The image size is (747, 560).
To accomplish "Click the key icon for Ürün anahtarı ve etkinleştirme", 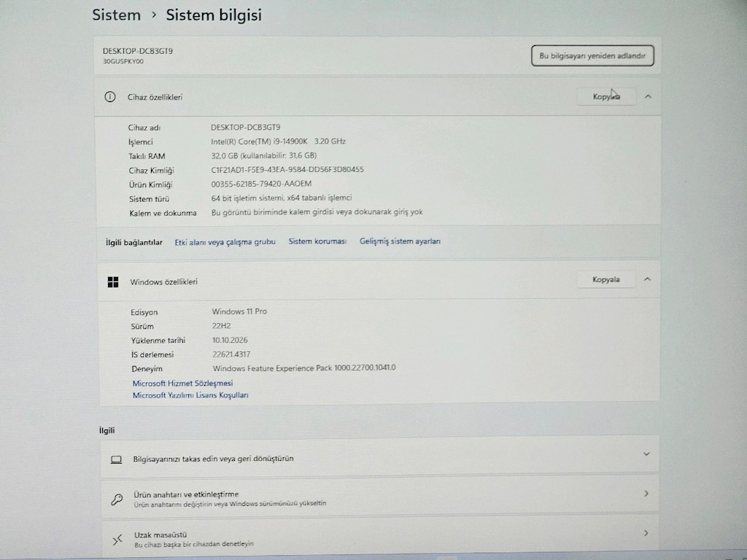I will click(x=117, y=499).
